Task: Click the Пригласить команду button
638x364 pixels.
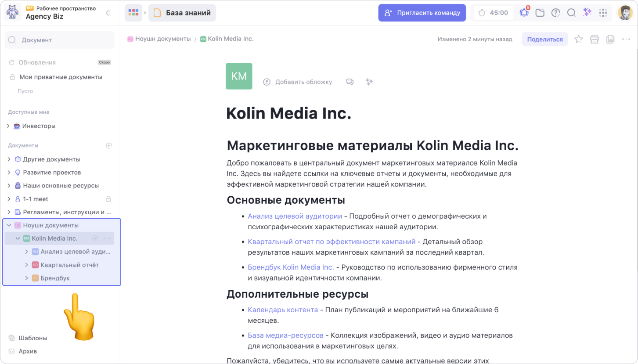Action: 422,13
